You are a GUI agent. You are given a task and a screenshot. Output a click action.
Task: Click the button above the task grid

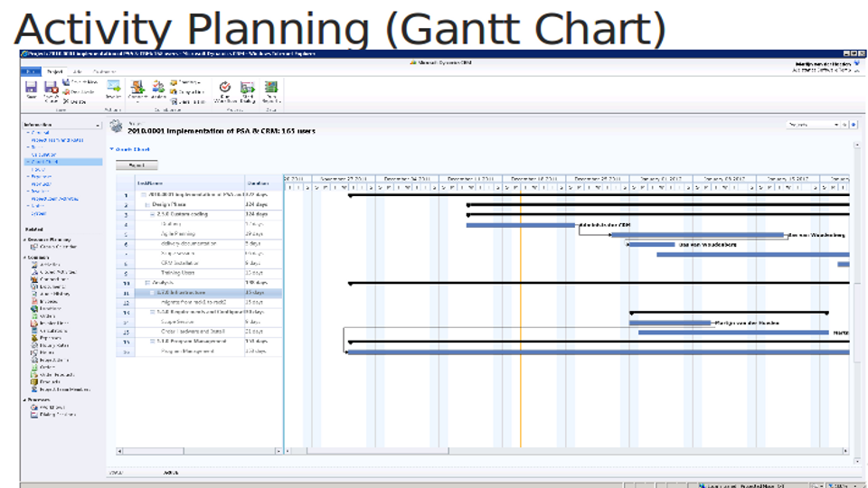point(137,165)
